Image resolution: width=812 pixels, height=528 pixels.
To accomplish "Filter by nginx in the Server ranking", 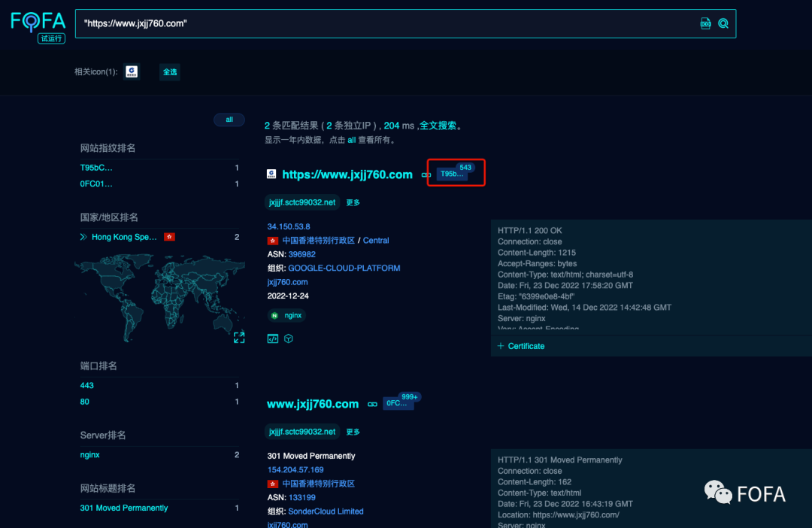I will tap(89, 454).
